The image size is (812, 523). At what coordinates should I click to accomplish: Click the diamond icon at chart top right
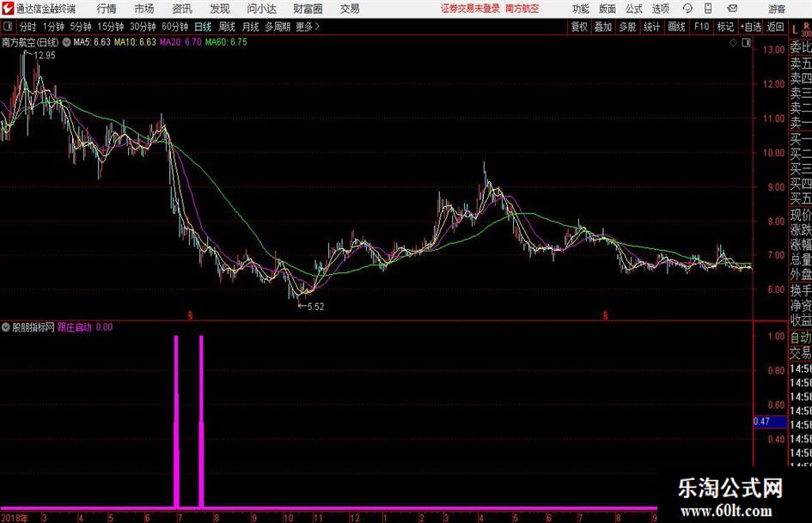(733, 43)
